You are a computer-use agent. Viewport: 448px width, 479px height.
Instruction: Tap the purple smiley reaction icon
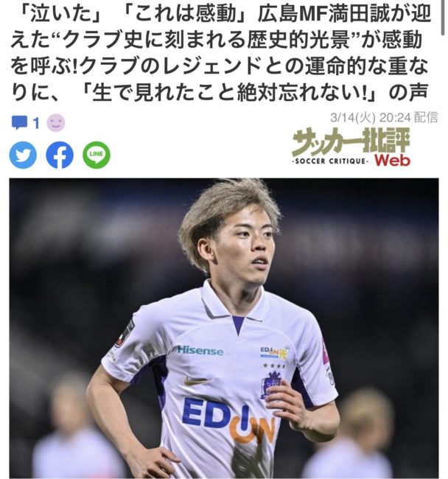tap(56, 123)
